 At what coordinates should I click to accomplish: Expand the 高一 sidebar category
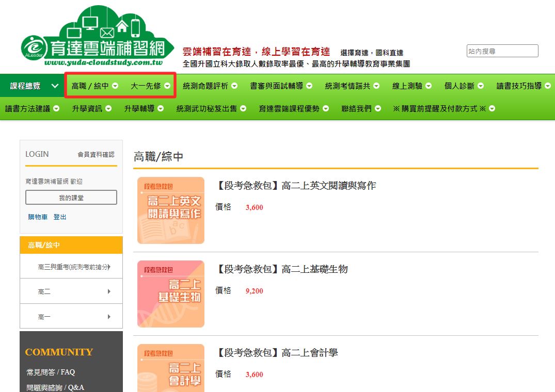[x=71, y=317]
